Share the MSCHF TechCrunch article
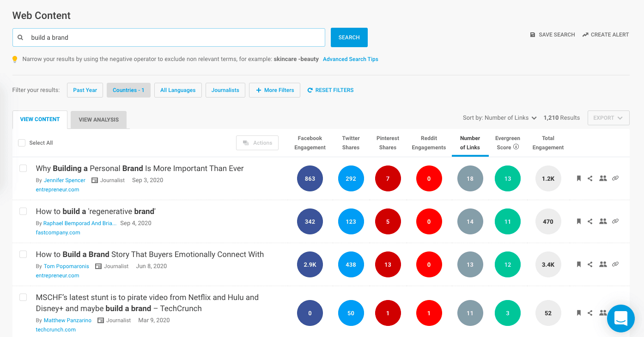This screenshot has width=644, height=337. pyautogui.click(x=590, y=313)
